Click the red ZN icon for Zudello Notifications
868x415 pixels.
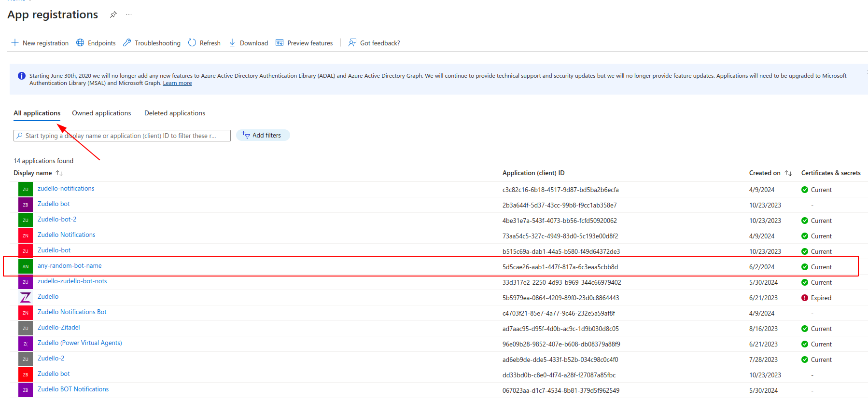pos(26,235)
